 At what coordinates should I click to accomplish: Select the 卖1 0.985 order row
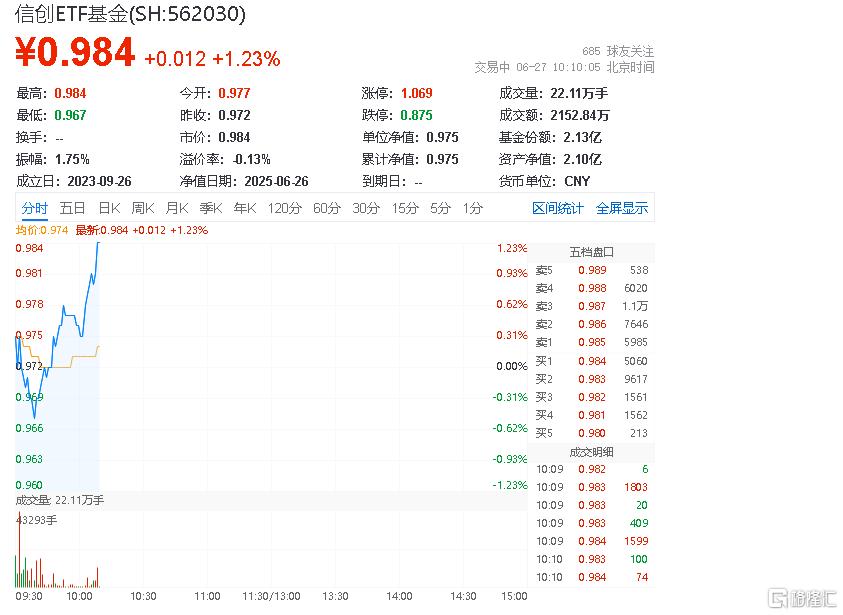[591, 342]
